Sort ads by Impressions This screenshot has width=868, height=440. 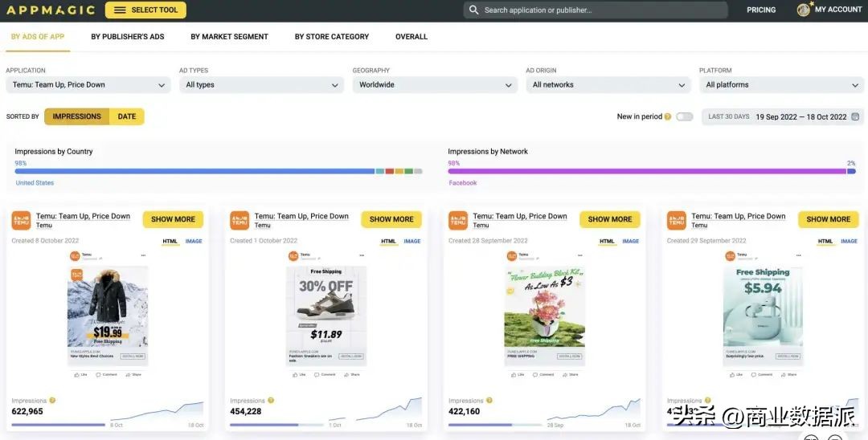[77, 116]
